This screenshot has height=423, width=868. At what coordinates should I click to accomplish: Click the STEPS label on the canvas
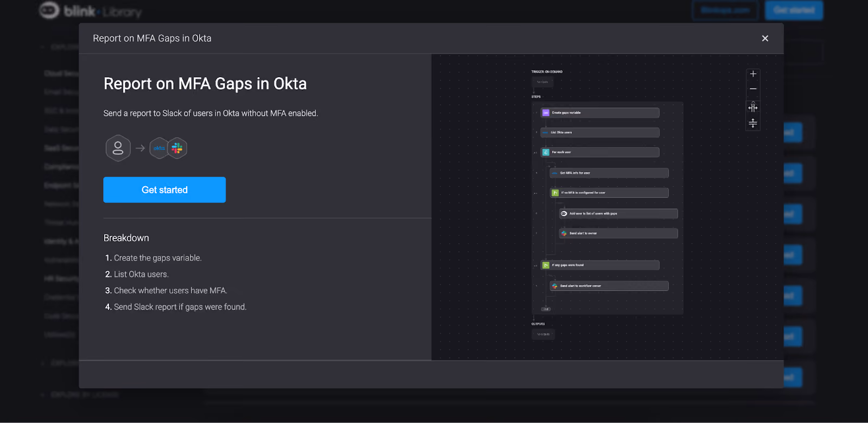[536, 97]
